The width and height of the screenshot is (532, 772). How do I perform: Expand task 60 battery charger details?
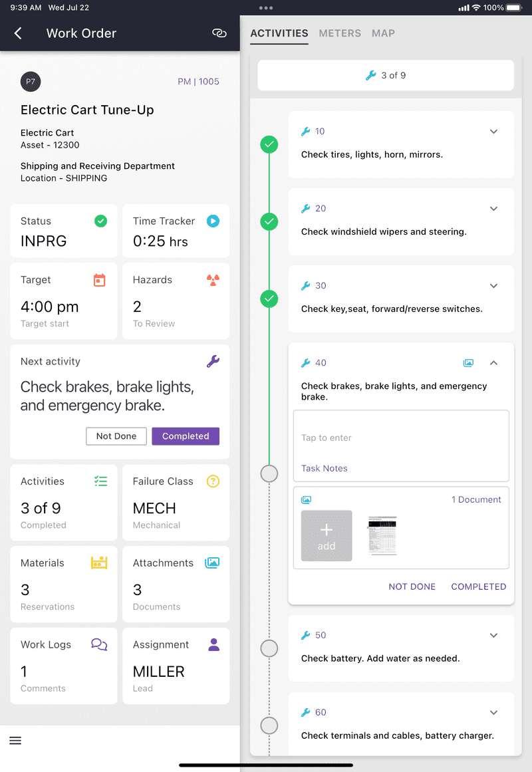[493, 712]
